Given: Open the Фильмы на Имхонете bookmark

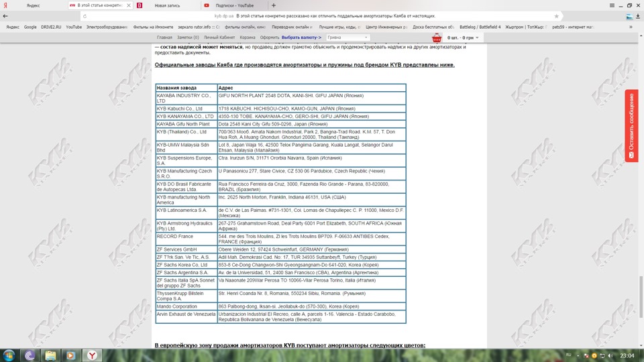Looking at the screenshot, I should (x=153, y=27).
